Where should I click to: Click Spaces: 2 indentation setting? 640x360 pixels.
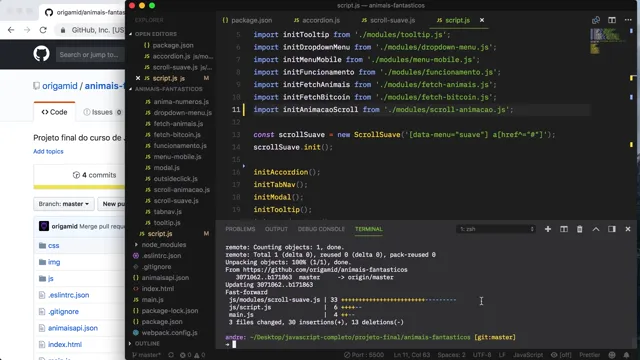451,355
